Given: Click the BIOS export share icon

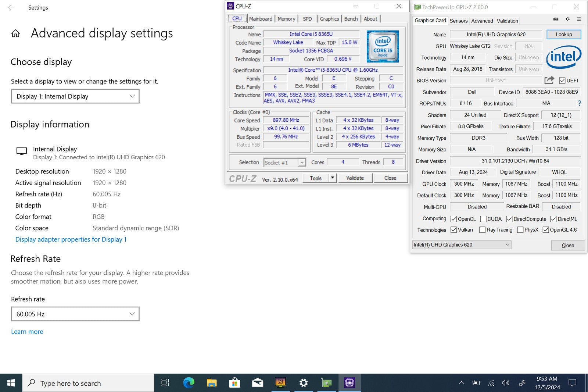Looking at the screenshot, I should point(549,80).
